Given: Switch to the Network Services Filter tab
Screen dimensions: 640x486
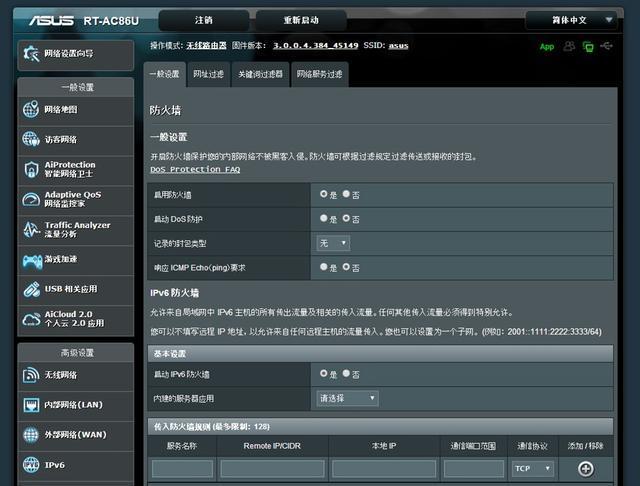Looking at the screenshot, I should click(320, 74).
